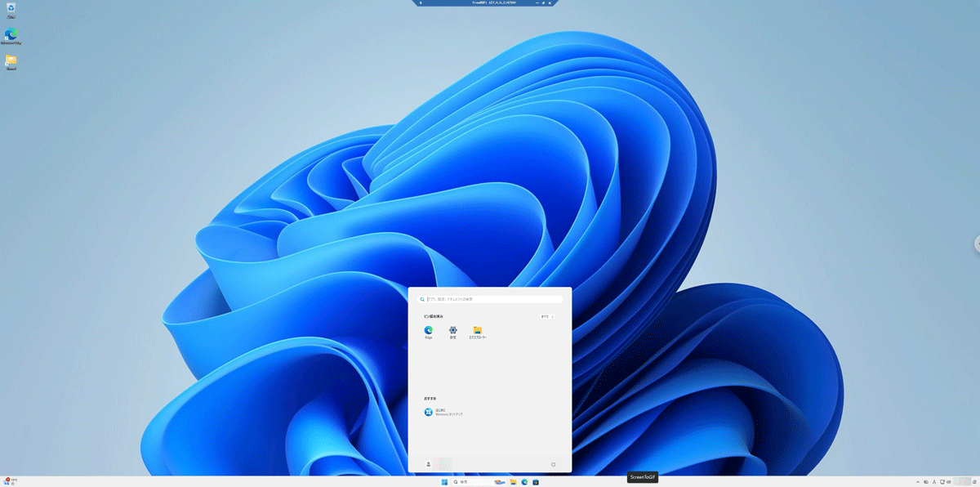Click the Windows Start button on taskbar
980x487 pixels.
pyautogui.click(x=444, y=482)
